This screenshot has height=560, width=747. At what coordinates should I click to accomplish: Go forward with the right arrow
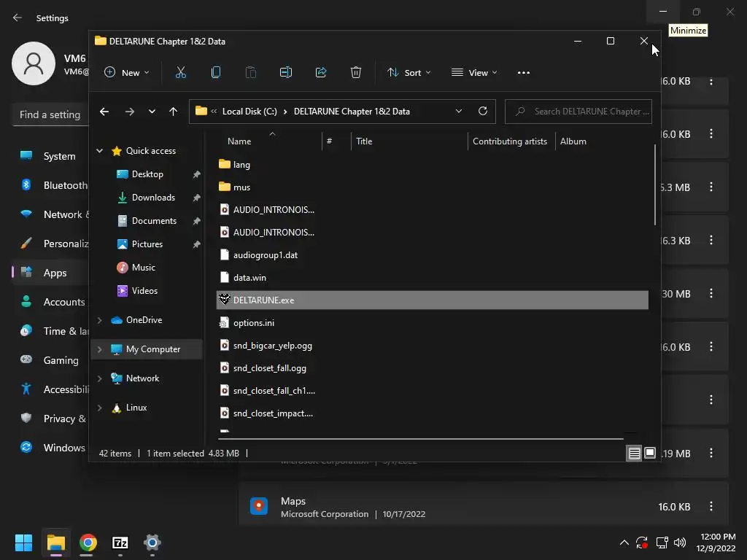point(130,112)
